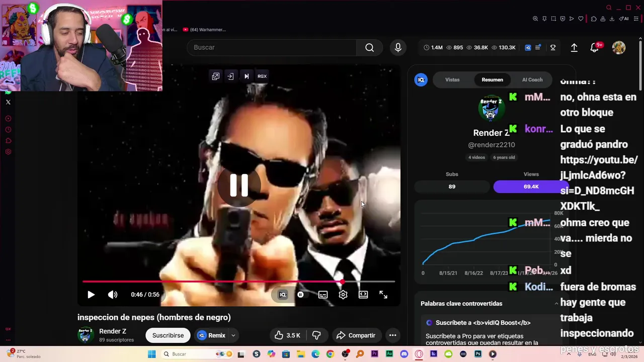Open the AI Coach tab

click(532, 80)
